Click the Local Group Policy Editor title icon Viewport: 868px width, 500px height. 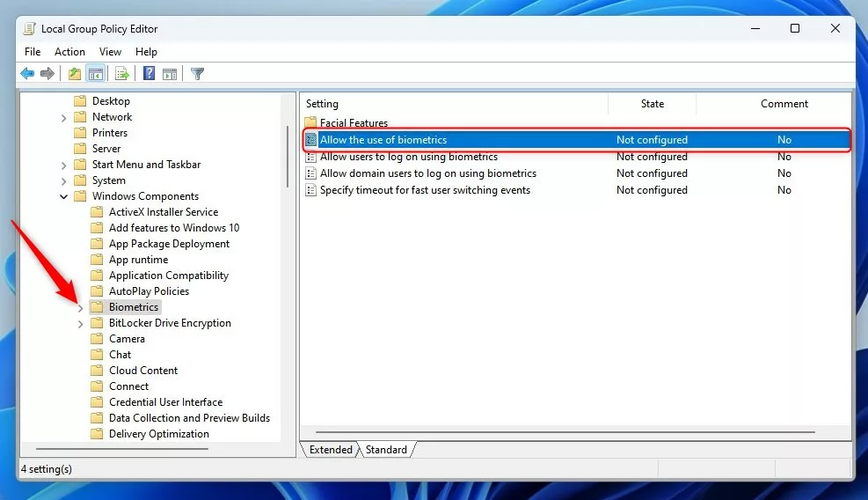click(x=29, y=28)
